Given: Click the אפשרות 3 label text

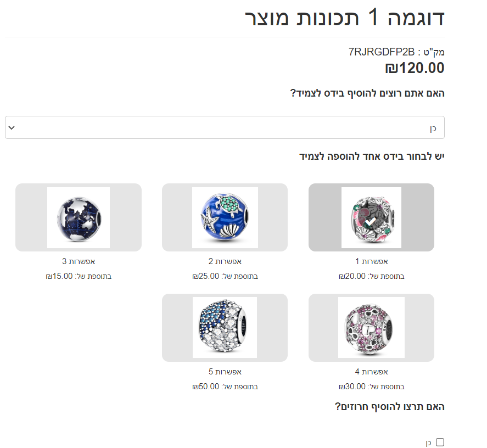Looking at the screenshot, I should 79,261.
